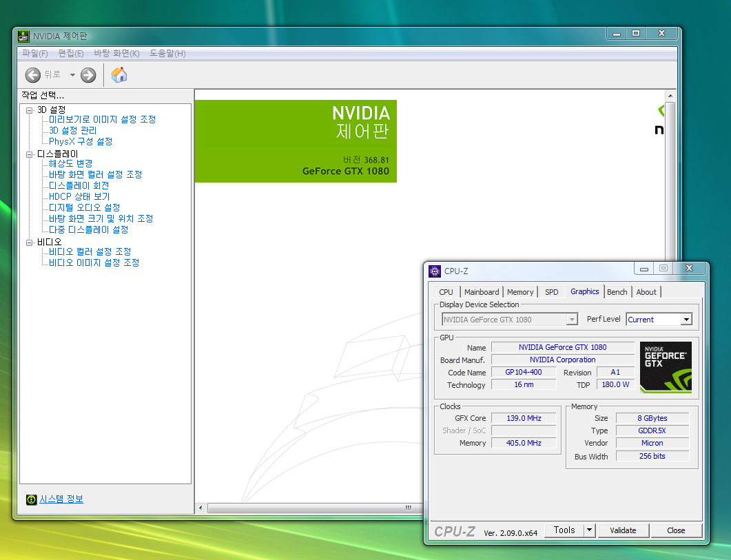Click the GeForce GTX logo in CPU-Z
The height and width of the screenshot is (560, 731).
(x=666, y=367)
